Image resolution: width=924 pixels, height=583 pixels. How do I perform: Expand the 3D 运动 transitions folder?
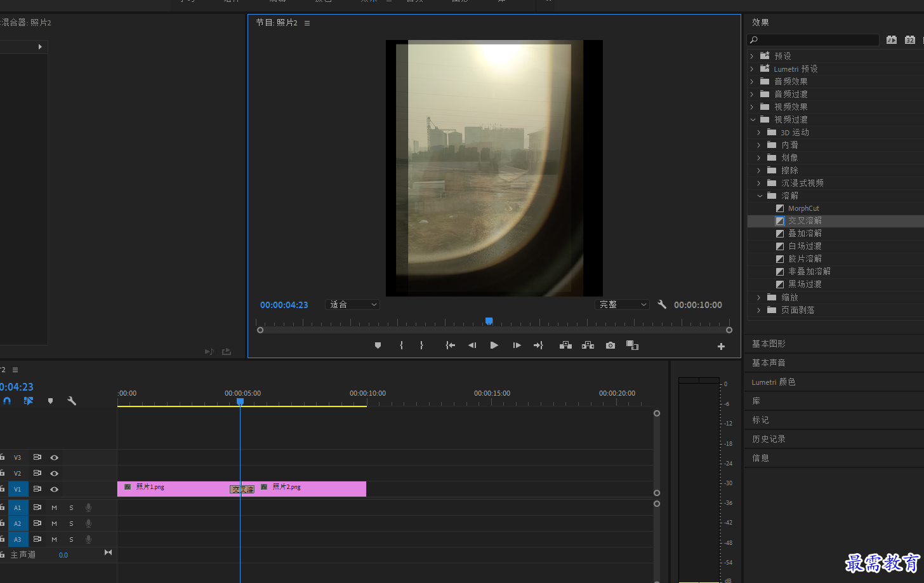[759, 132]
